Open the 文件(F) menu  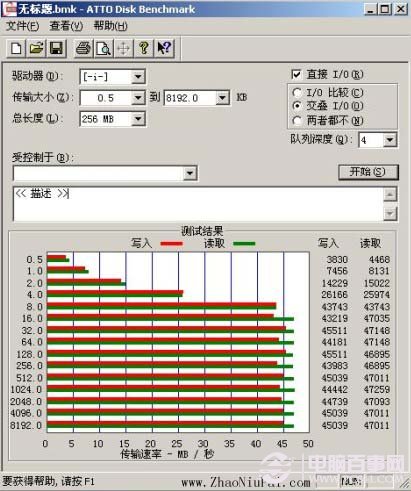pos(23,26)
